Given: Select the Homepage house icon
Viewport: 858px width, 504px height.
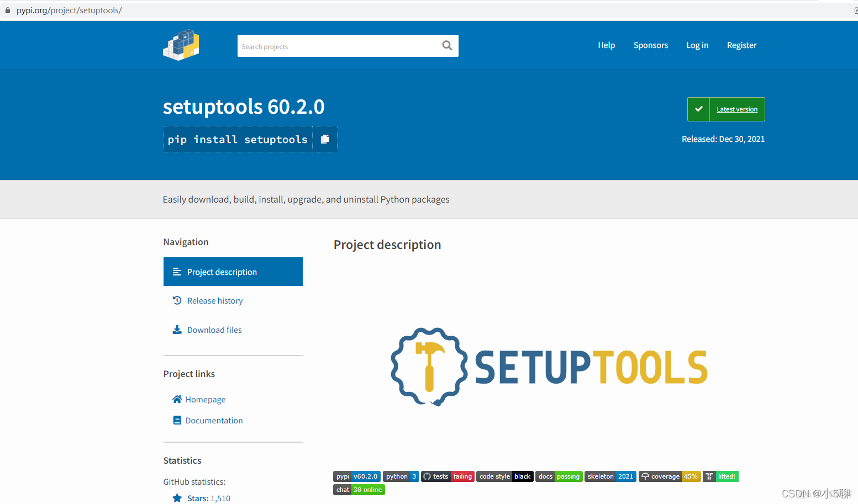Looking at the screenshot, I should click(x=177, y=399).
